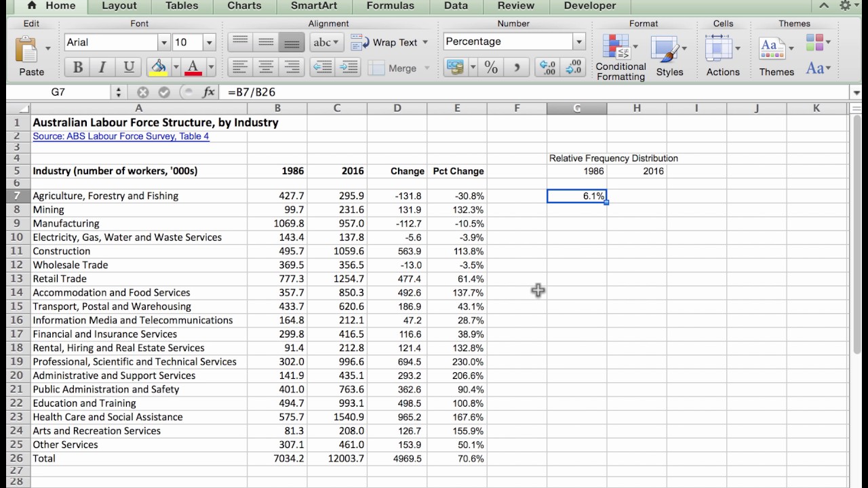Viewport: 868px width, 488px height.
Task: Align cell text left
Action: click(240, 67)
